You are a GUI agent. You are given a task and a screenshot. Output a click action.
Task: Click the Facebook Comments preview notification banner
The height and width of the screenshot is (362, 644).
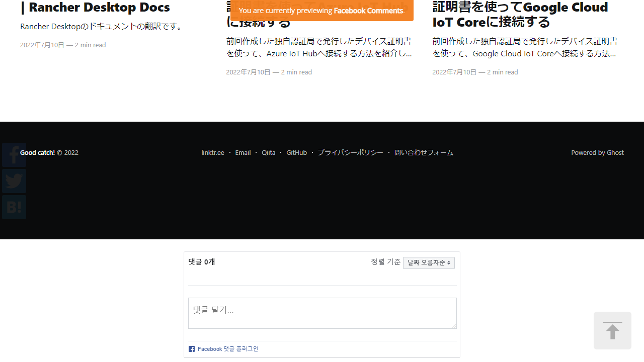pos(321,11)
